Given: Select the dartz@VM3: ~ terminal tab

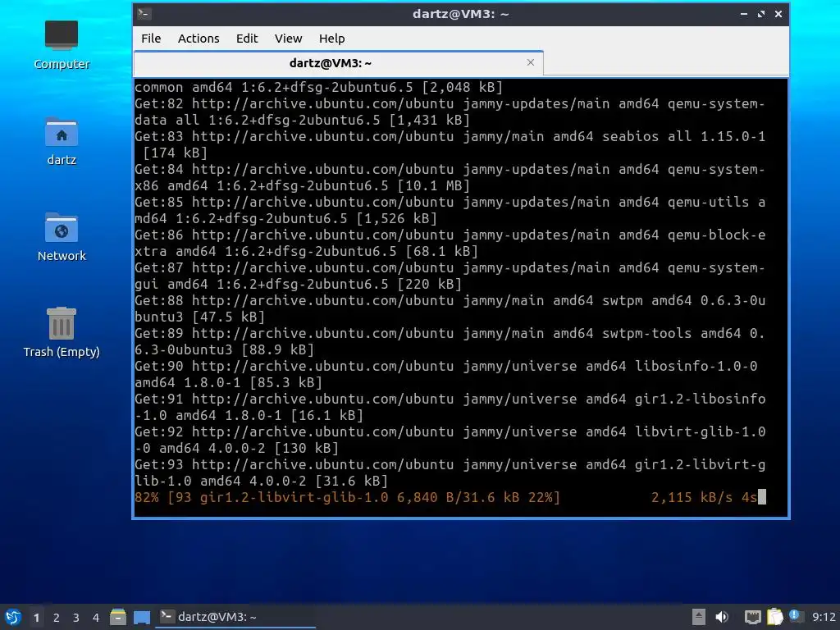Looking at the screenshot, I should 339,63.
